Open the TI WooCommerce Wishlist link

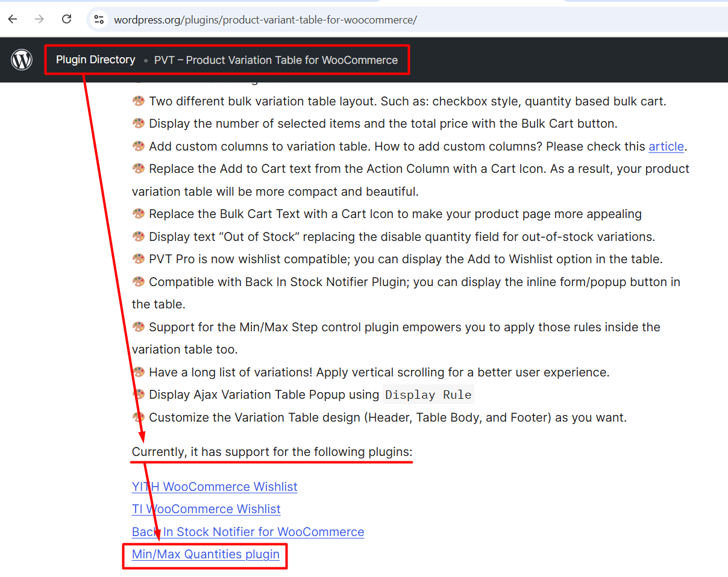206,509
